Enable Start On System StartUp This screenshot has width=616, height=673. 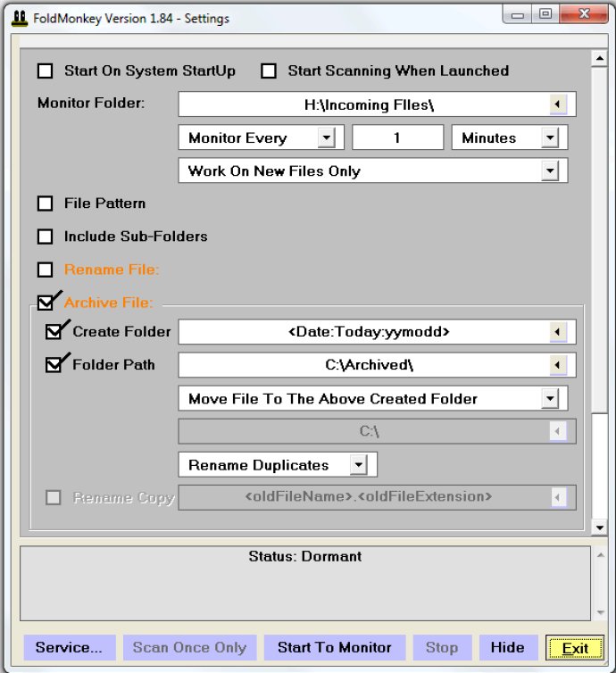click(x=45, y=71)
